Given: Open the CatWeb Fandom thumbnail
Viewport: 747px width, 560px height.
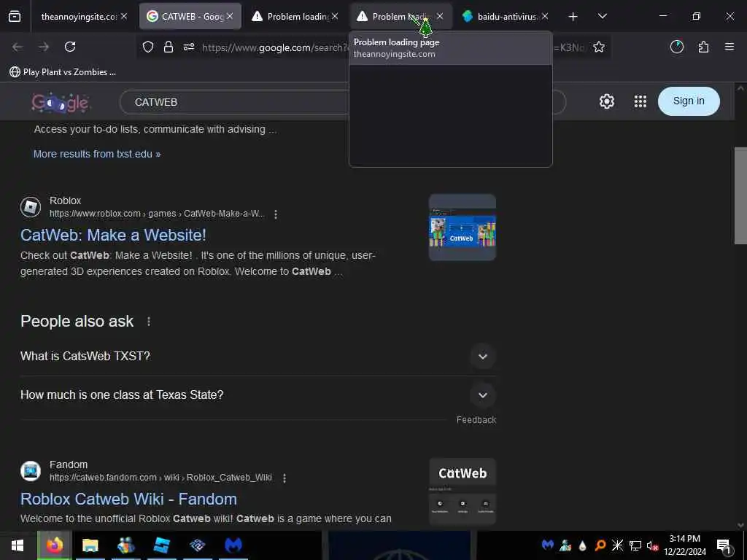Looking at the screenshot, I should click(x=462, y=491).
